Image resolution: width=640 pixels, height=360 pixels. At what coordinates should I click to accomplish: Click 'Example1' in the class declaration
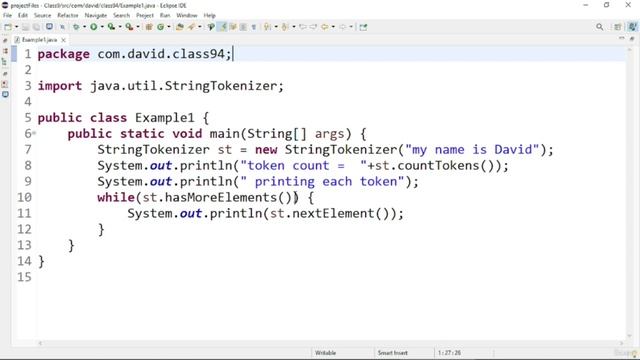164,118
